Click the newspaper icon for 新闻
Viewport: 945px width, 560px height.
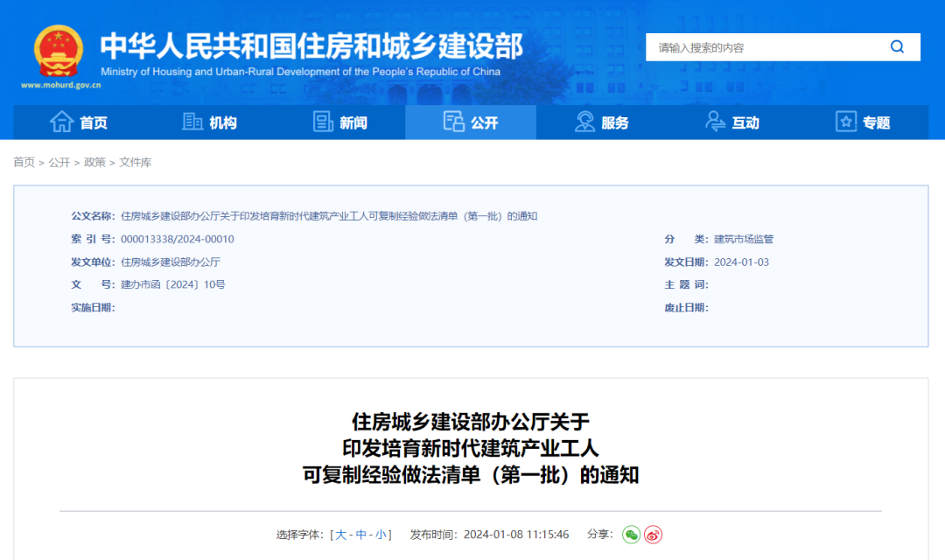pyautogui.click(x=324, y=122)
